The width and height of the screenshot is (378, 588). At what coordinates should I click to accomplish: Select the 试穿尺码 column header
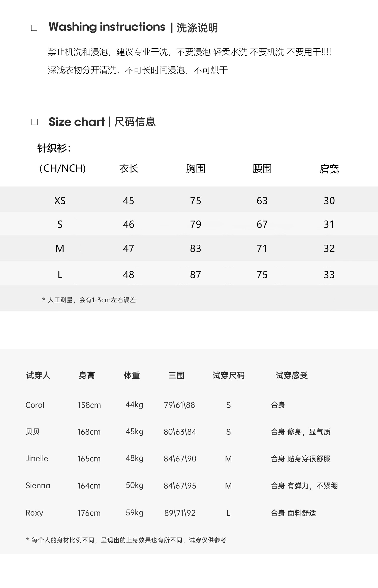coord(228,375)
